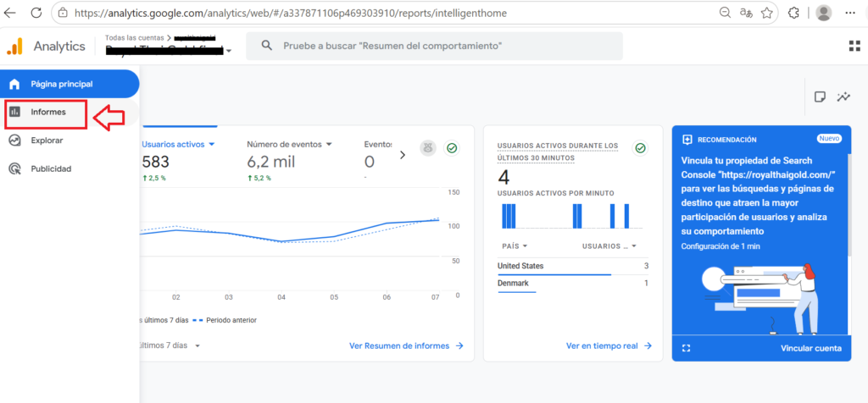868x403 pixels.
Task: Go to Página principal
Action: pyautogui.click(x=70, y=84)
